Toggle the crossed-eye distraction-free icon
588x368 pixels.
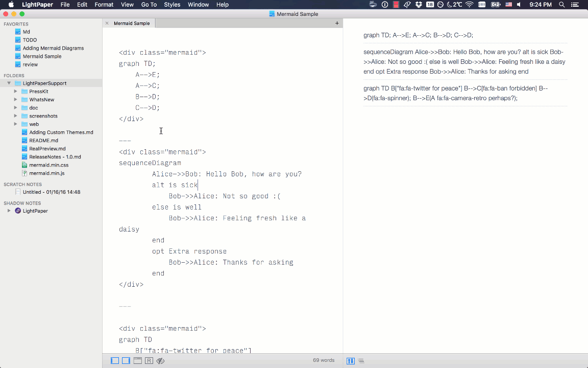point(160,360)
